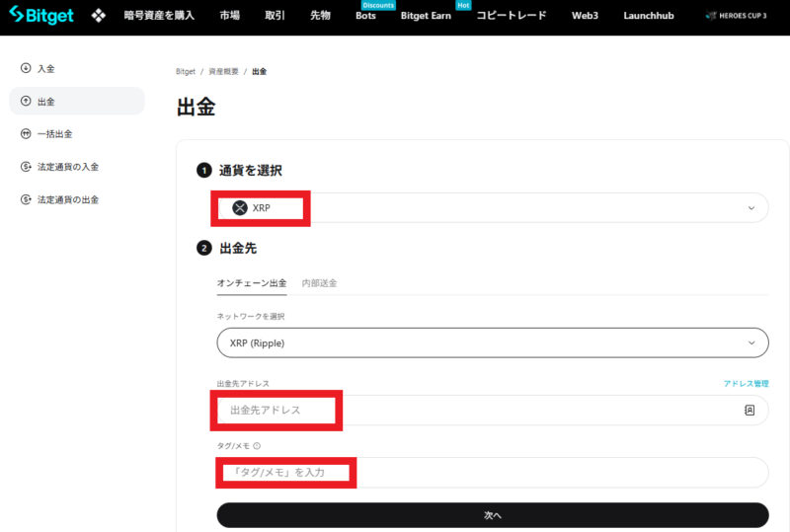Screen dimensions: 790x532
Task: Click the withdraw icon beside 出金
Action: click(26, 102)
